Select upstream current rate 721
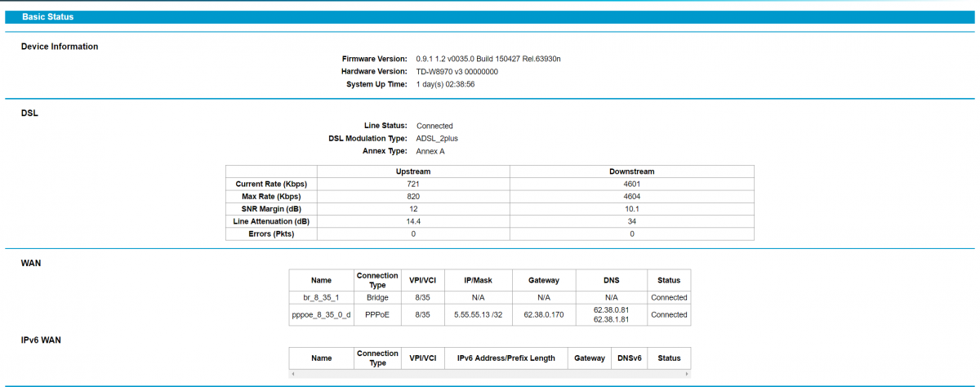 [412, 185]
